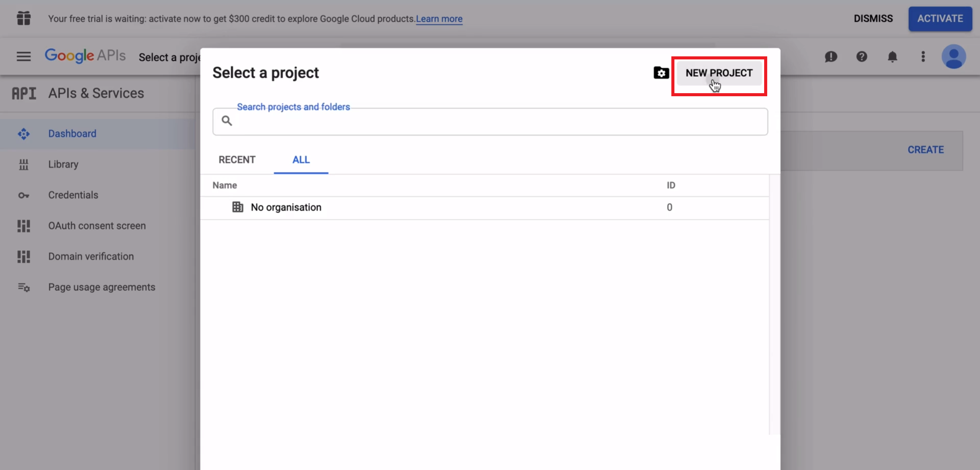Image resolution: width=980 pixels, height=470 pixels.
Task: Click the Page usage agreements icon
Action: click(24, 287)
